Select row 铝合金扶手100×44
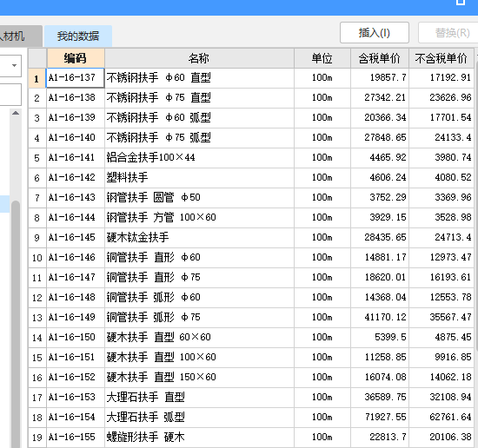478x448 pixels. tap(251, 158)
